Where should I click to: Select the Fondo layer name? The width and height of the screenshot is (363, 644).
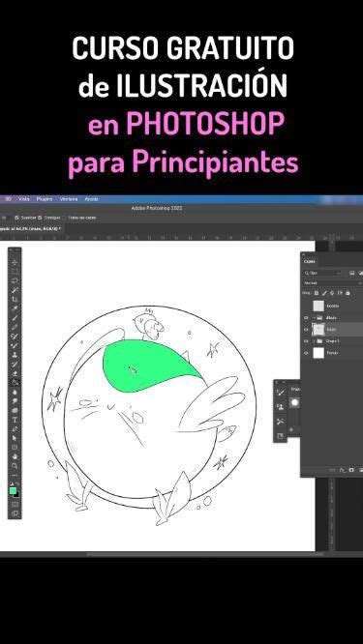(x=333, y=353)
